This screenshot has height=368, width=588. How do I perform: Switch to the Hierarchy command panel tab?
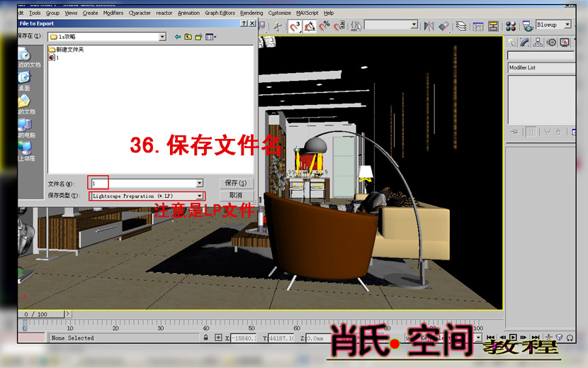pyautogui.click(x=538, y=43)
